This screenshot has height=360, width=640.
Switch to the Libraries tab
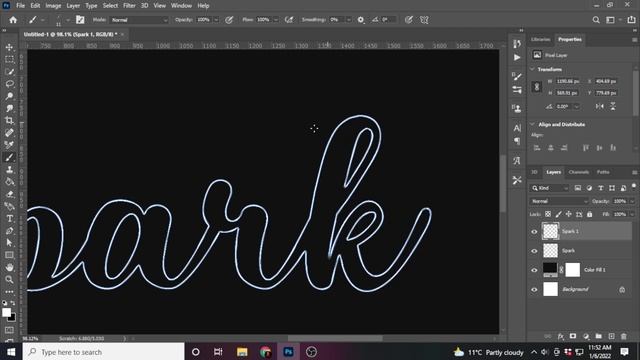pyautogui.click(x=541, y=39)
